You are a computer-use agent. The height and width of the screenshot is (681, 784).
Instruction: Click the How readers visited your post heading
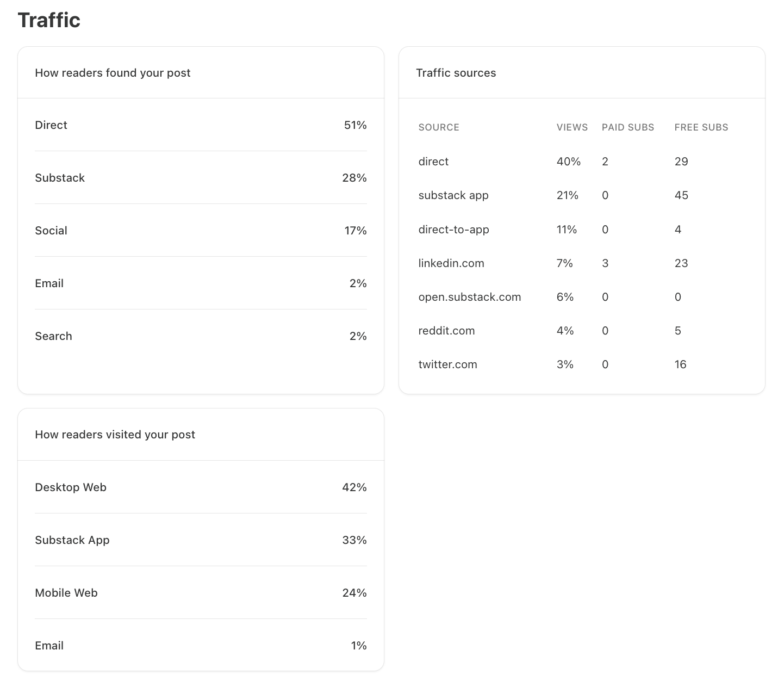[115, 435]
